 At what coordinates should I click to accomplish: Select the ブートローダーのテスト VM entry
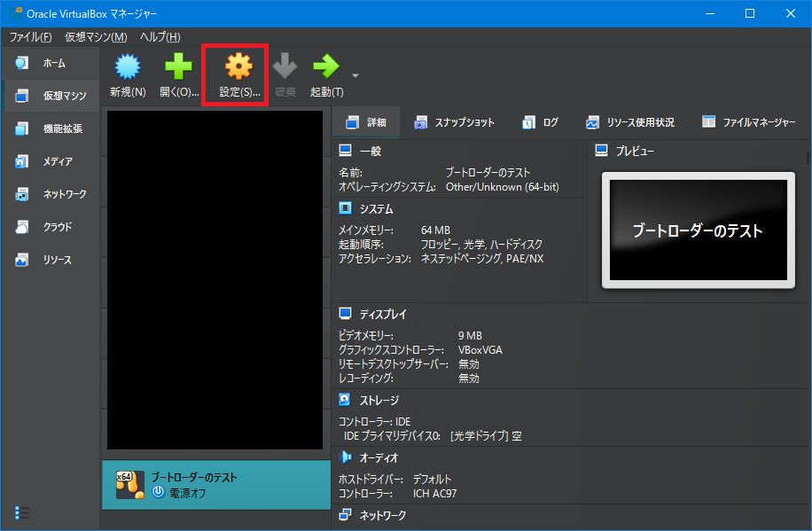pos(216,485)
